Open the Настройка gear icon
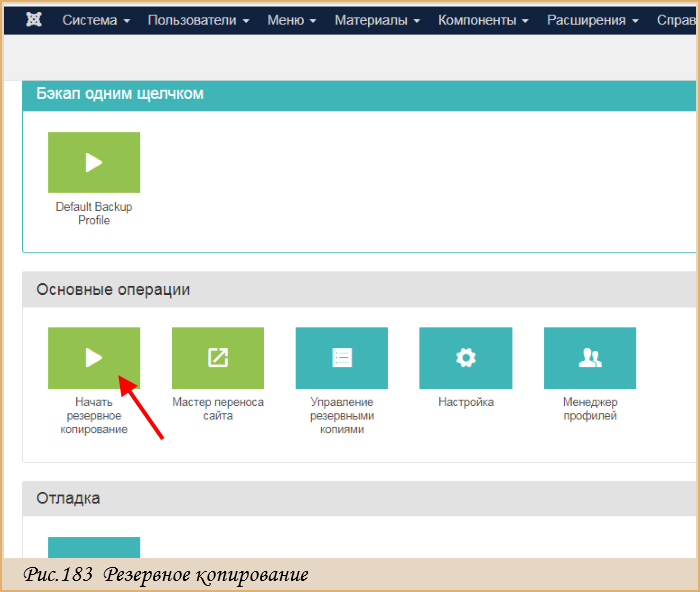 (466, 358)
